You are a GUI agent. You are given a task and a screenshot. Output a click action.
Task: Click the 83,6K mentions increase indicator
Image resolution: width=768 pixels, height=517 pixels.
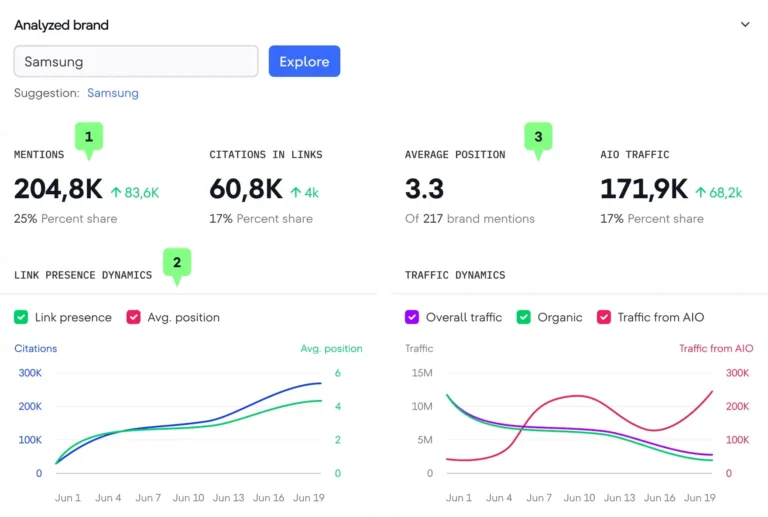point(135,192)
